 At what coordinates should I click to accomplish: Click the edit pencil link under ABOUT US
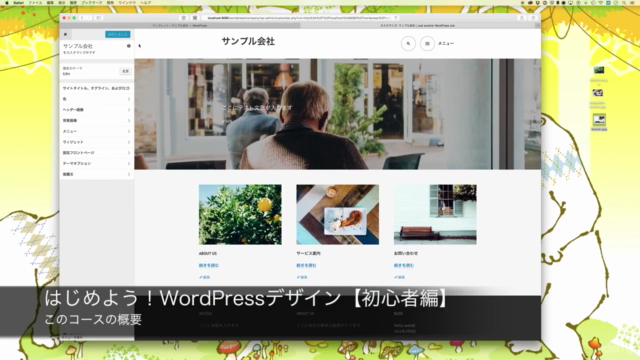(204, 277)
